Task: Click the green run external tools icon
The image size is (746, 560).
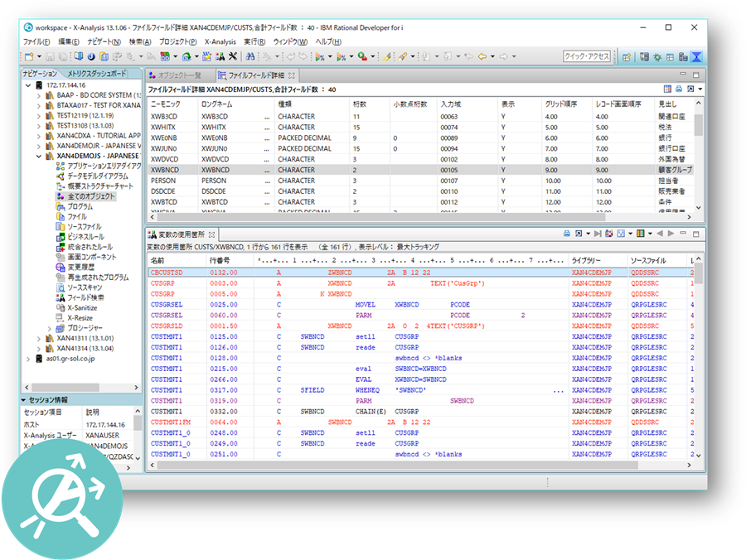Action: pos(362,56)
